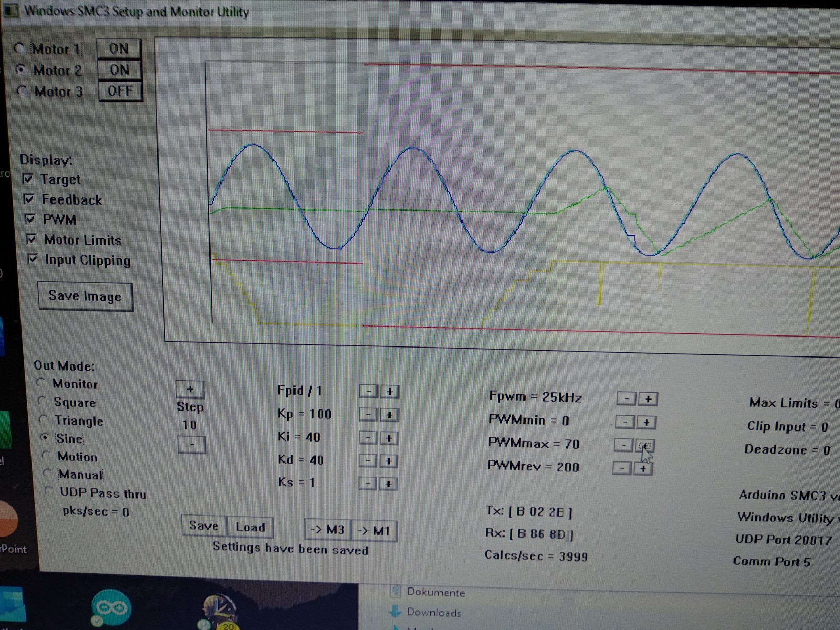The width and height of the screenshot is (840, 630).
Task: Increase the Ks value
Action: (x=388, y=484)
